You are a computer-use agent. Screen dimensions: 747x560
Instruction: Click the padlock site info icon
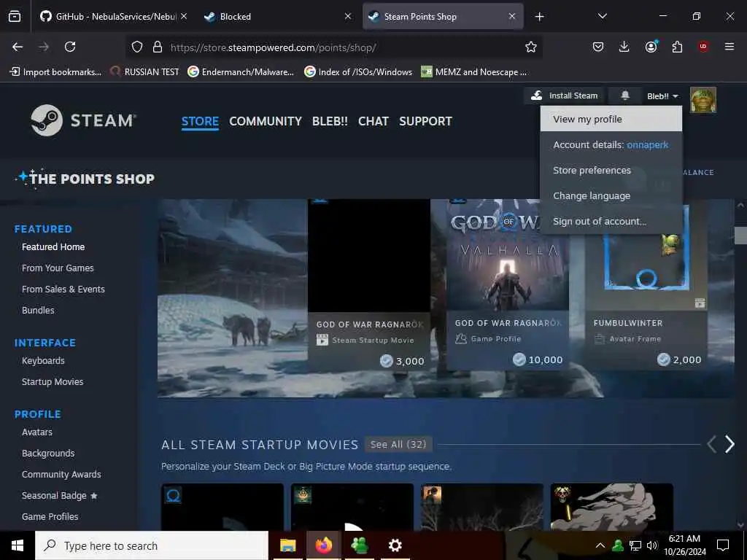pyautogui.click(x=158, y=47)
